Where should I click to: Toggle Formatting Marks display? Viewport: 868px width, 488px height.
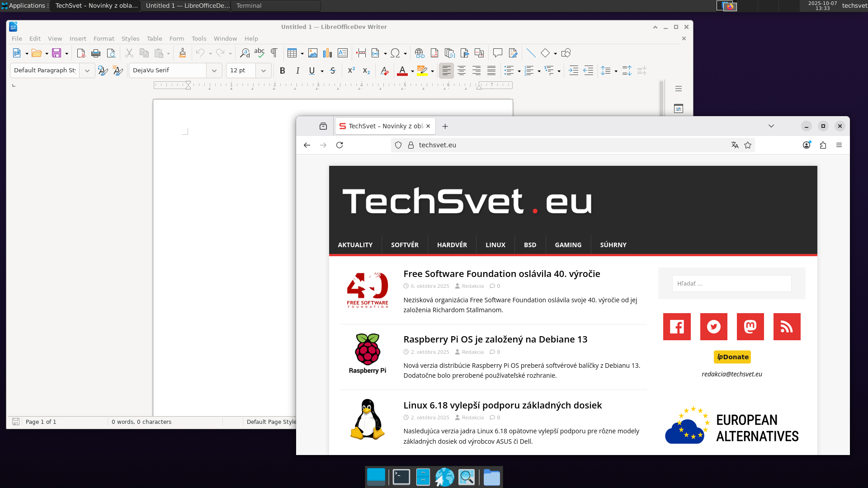(274, 53)
